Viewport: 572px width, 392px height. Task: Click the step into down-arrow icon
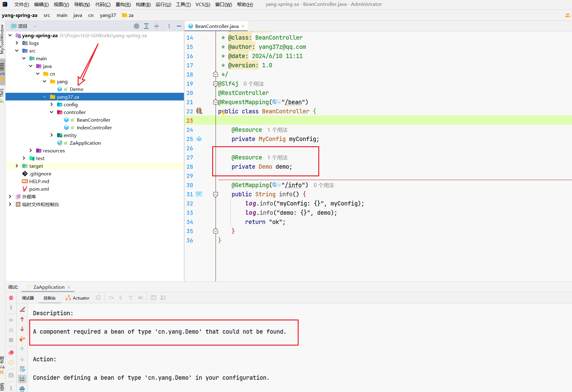121,298
